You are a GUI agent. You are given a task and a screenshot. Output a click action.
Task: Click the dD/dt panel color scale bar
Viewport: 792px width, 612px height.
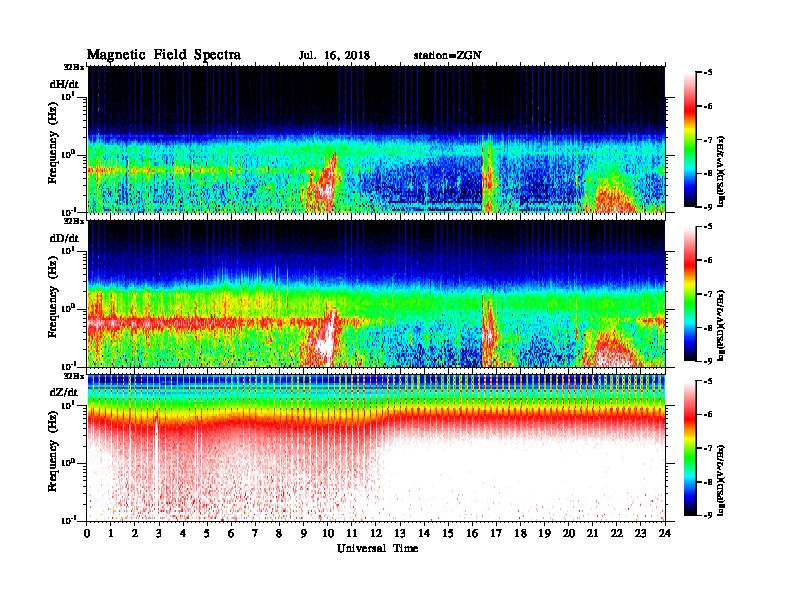point(689,293)
